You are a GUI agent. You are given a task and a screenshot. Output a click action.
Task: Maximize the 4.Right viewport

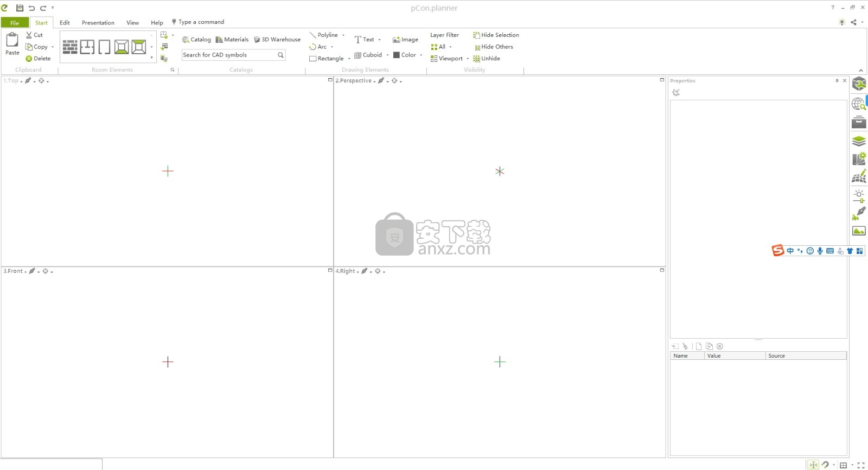(662, 270)
